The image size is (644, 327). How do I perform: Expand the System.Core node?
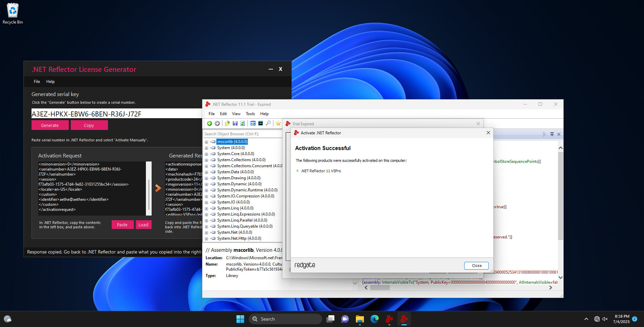click(x=207, y=154)
